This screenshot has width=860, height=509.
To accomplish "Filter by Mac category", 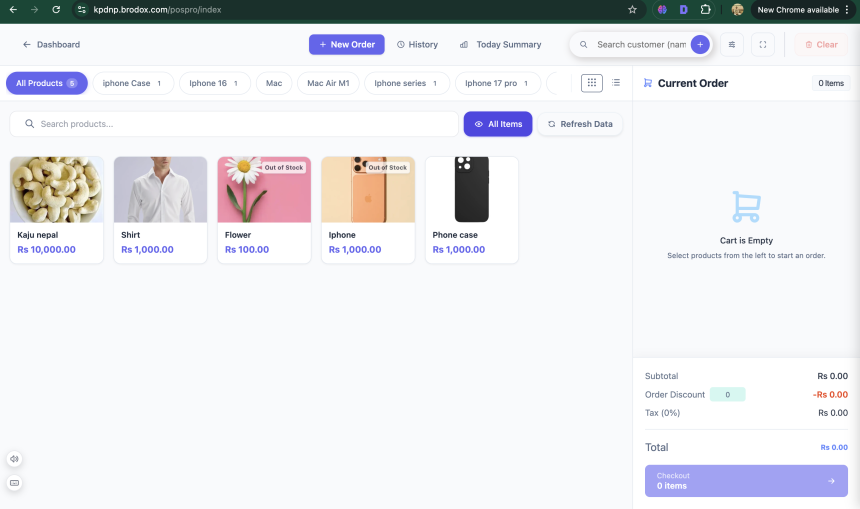I will point(274,83).
